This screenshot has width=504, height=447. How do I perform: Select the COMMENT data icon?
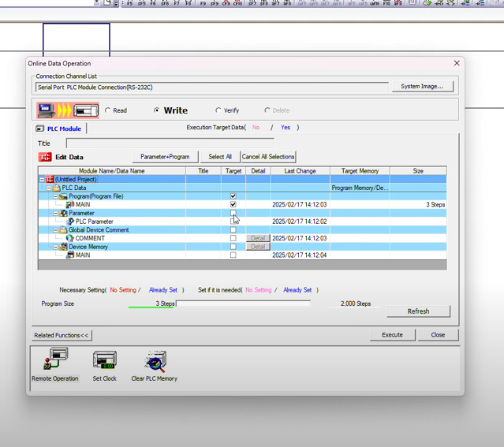69,238
